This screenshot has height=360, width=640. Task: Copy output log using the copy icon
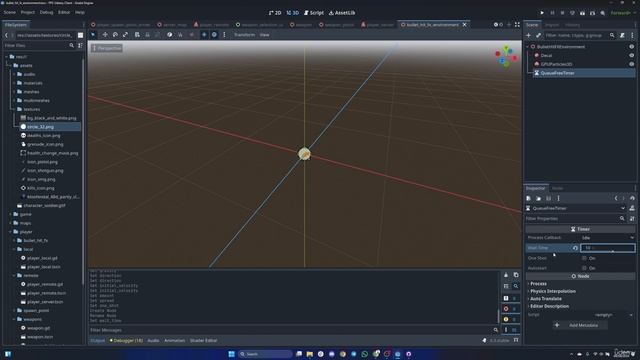[516, 275]
